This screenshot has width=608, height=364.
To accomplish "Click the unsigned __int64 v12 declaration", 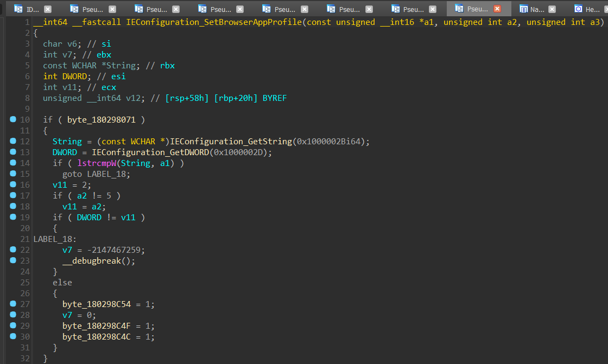I will 94,98.
